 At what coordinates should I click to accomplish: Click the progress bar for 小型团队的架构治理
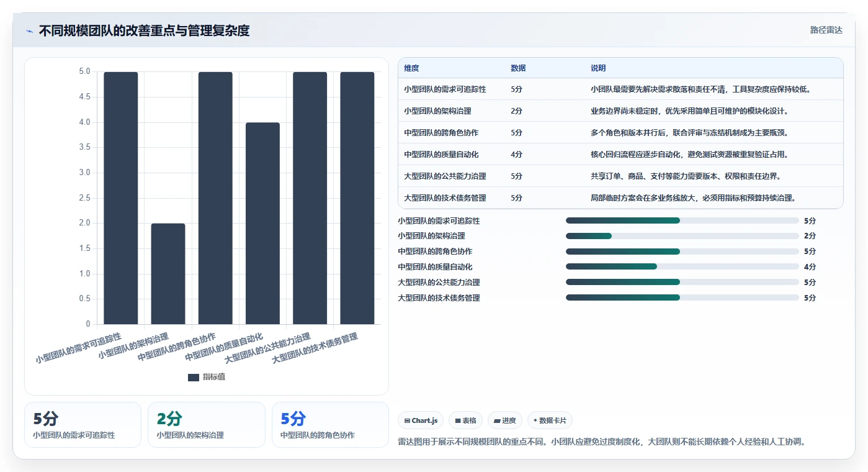click(682, 236)
